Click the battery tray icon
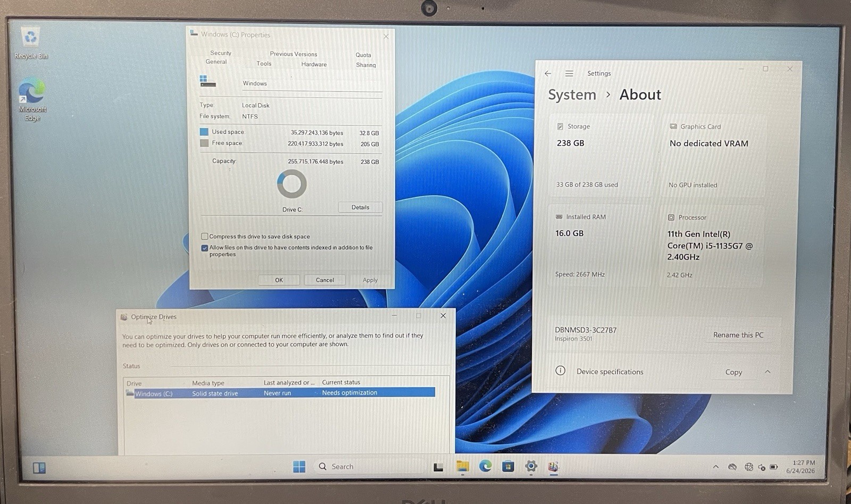851x504 pixels. coord(774,467)
